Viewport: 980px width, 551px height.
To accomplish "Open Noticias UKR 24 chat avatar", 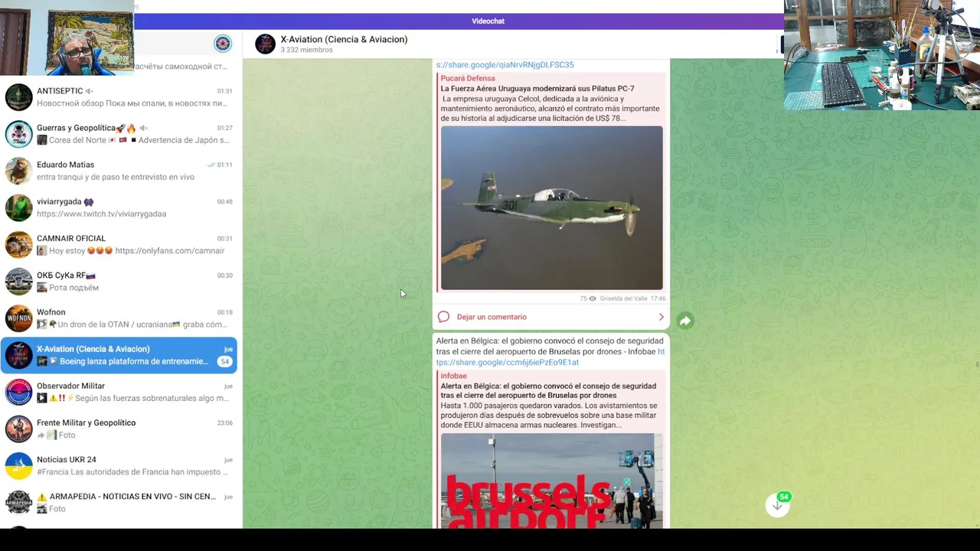I will click(18, 465).
